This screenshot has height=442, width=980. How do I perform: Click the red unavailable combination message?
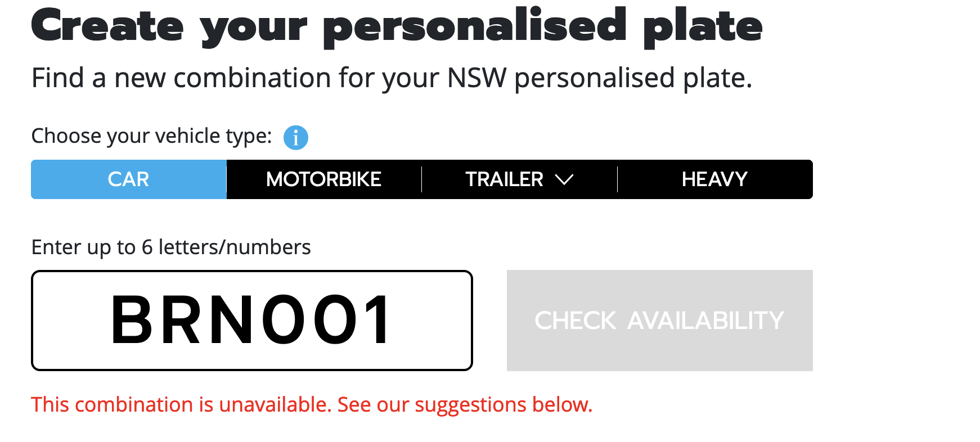tap(312, 404)
